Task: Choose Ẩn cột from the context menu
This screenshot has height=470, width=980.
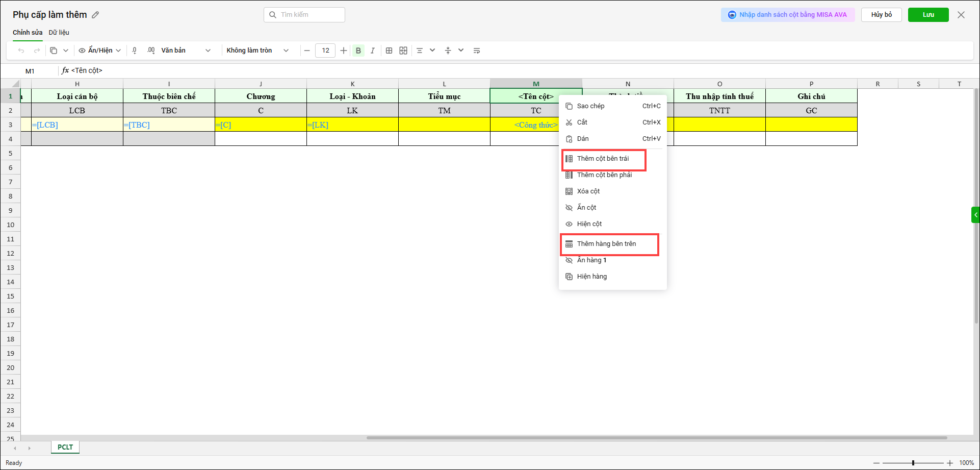Action: [613, 208]
